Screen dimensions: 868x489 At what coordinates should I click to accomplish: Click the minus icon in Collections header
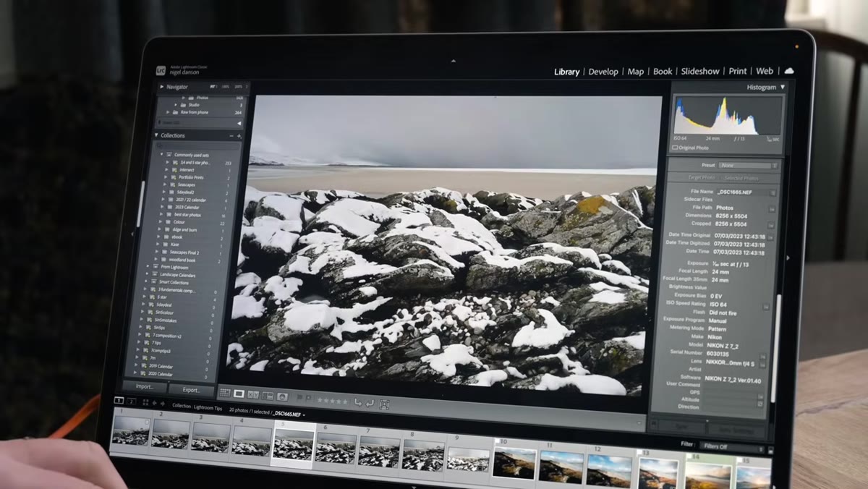(x=231, y=135)
